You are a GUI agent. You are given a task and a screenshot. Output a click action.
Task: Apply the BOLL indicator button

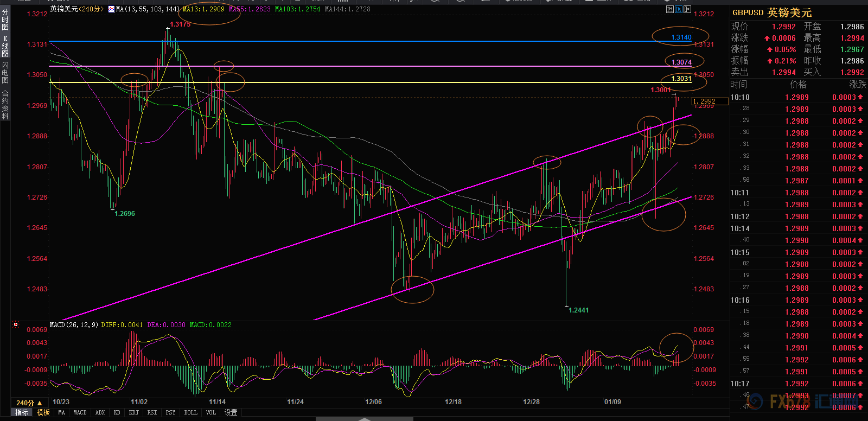click(x=191, y=412)
